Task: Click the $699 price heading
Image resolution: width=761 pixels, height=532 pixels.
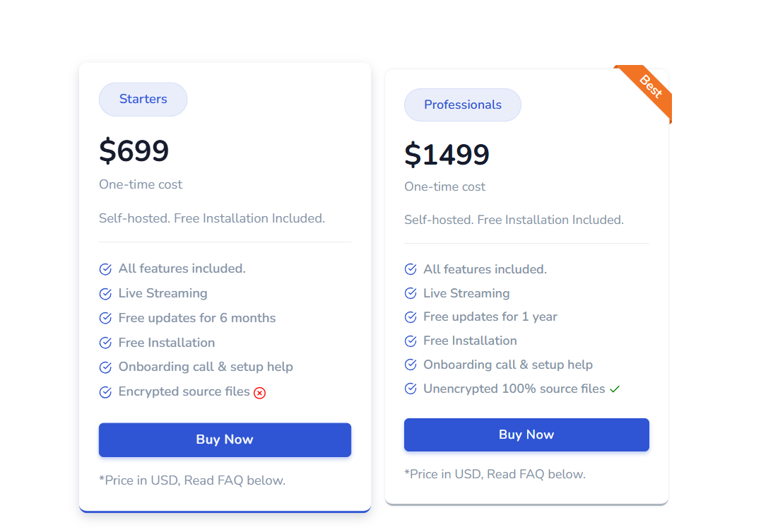Action: click(134, 150)
